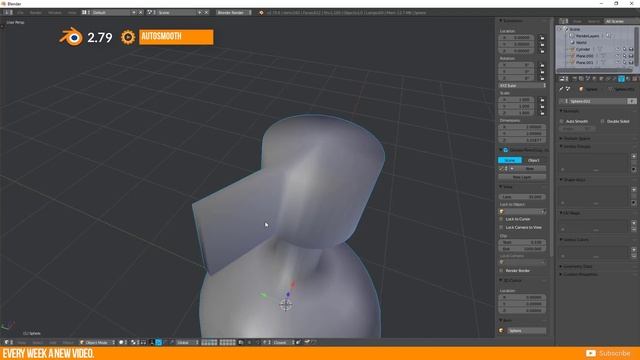
Task: Click the Sphere object breadcrumb icon
Action: [581, 89]
